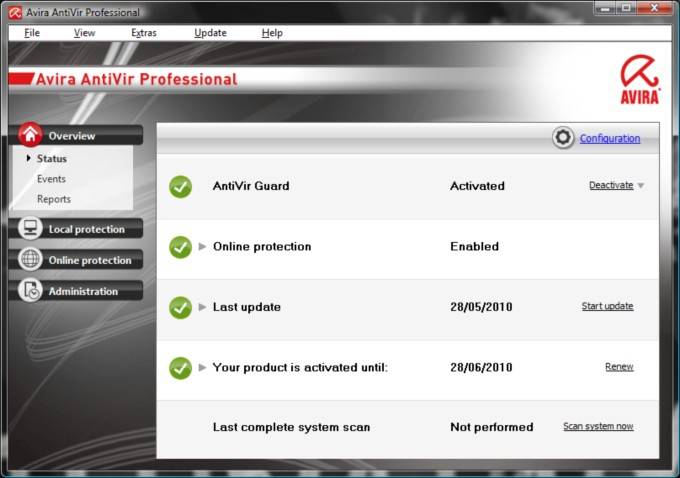Open the File menu
Screen dimensions: 680x478
[32, 33]
